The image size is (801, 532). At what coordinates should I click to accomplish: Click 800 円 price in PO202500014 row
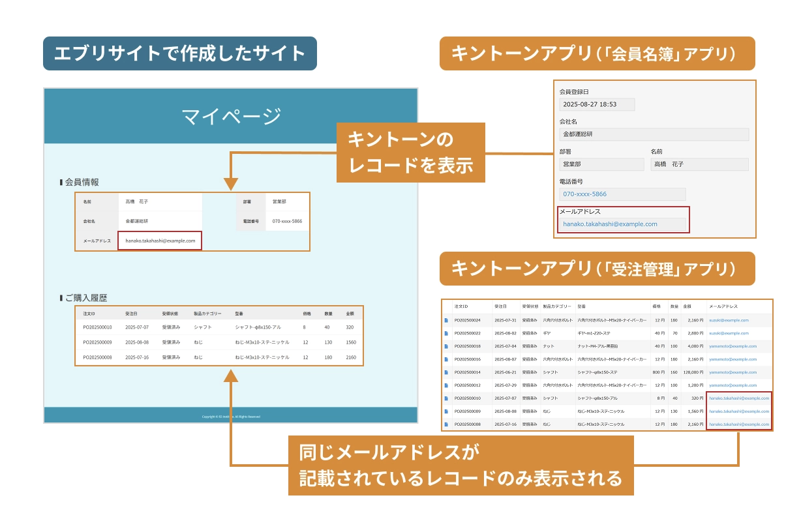click(x=659, y=372)
